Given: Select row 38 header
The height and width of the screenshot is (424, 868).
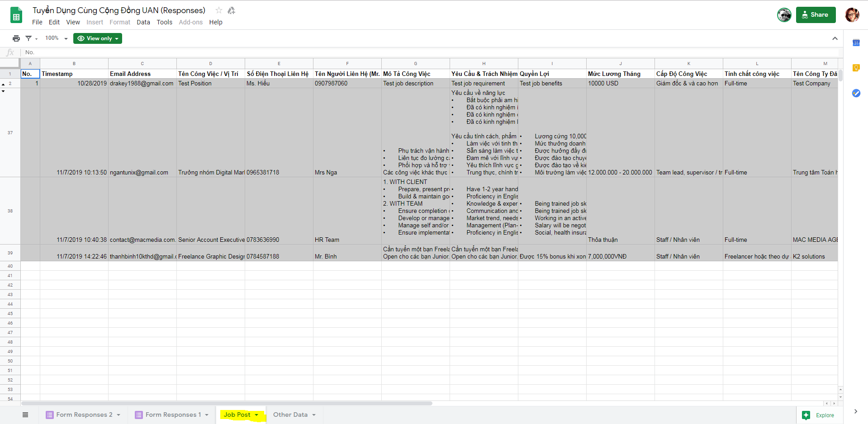Looking at the screenshot, I should [x=10, y=211].
